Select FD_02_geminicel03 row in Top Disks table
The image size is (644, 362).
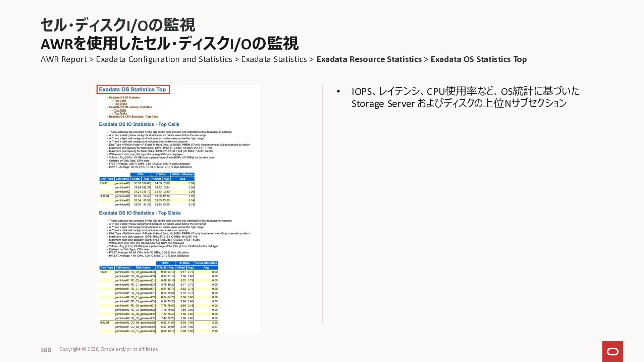click(143, 272)
